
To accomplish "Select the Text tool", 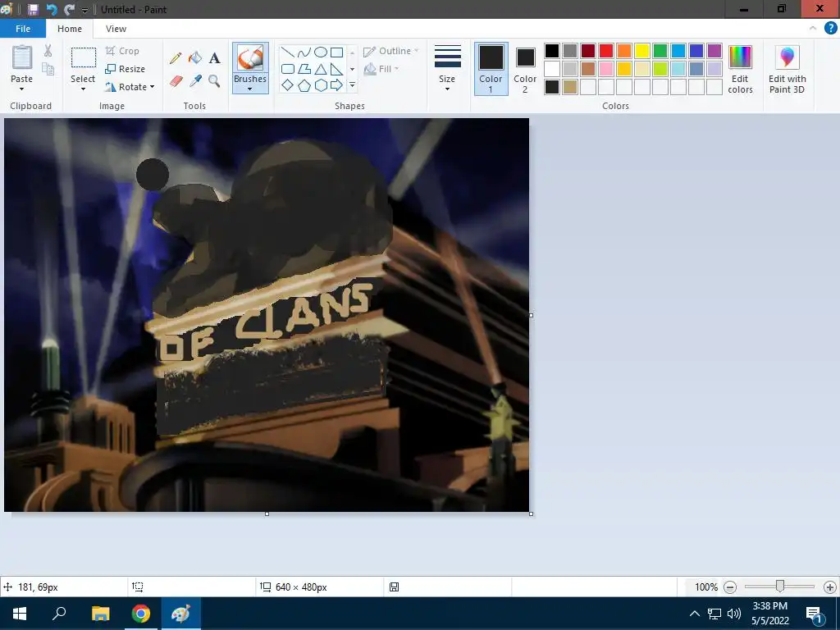I will point(214,58).
